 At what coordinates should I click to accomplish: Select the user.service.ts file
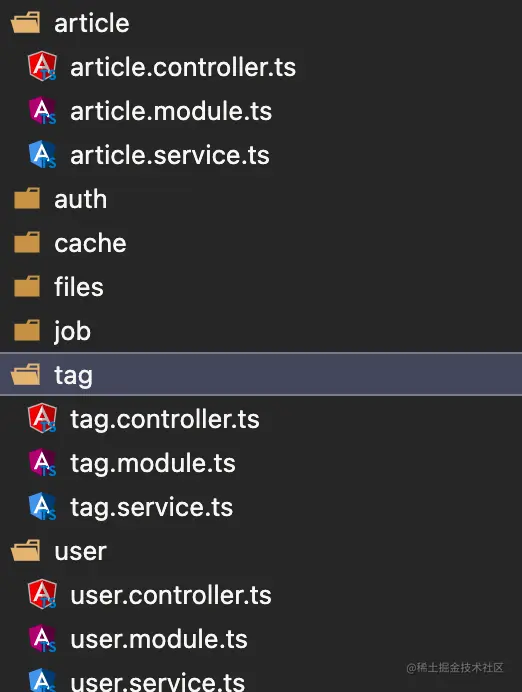click(158, 680)
